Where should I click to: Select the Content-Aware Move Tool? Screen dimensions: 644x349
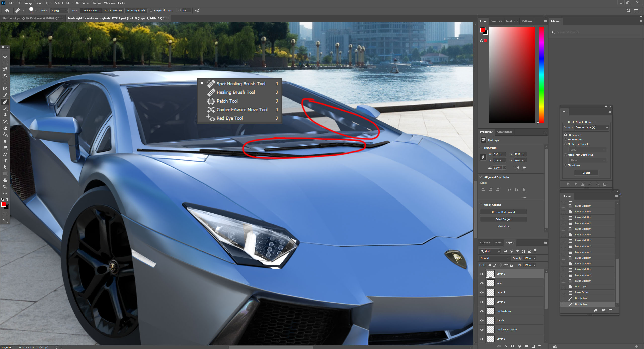click(242, 109)
